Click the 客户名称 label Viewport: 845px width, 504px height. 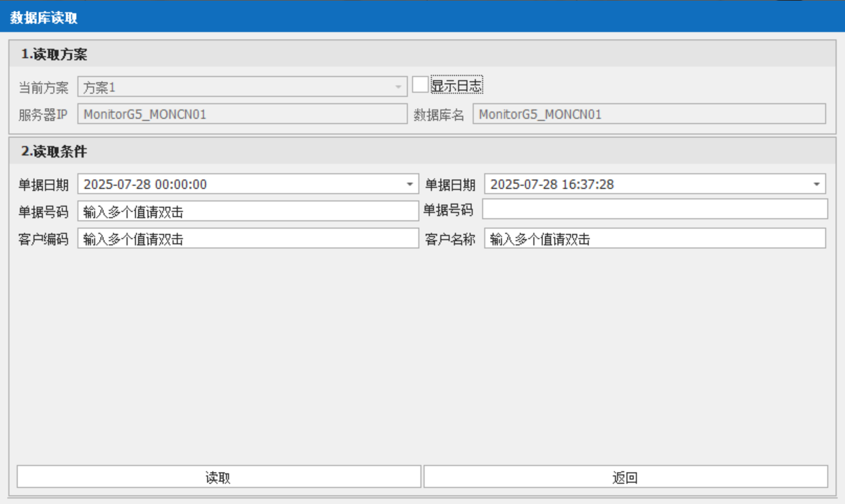[450, 240]
